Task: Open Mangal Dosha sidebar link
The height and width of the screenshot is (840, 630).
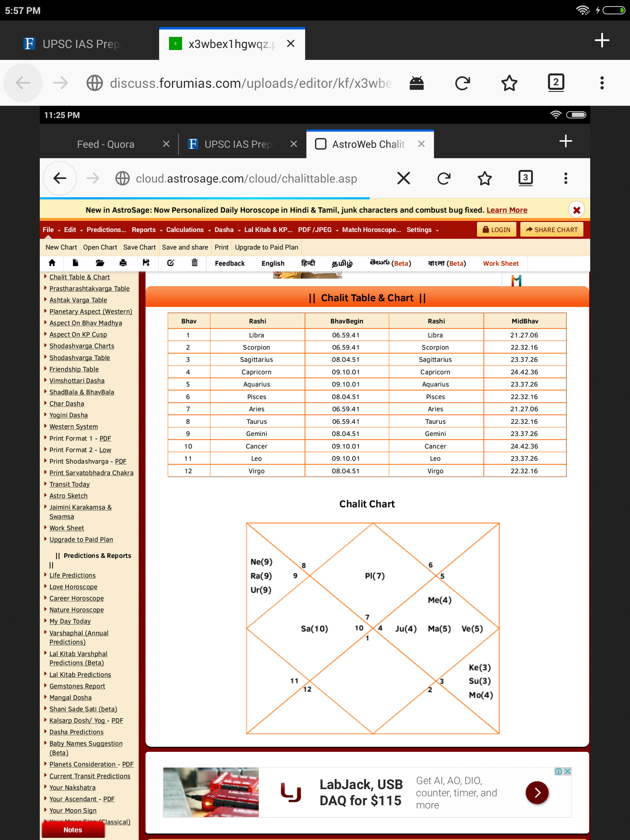Action: tap(71, 698)
